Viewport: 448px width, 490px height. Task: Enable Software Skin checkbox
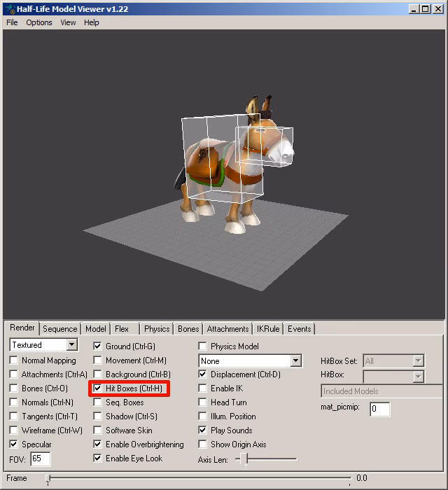pos(97,430)
